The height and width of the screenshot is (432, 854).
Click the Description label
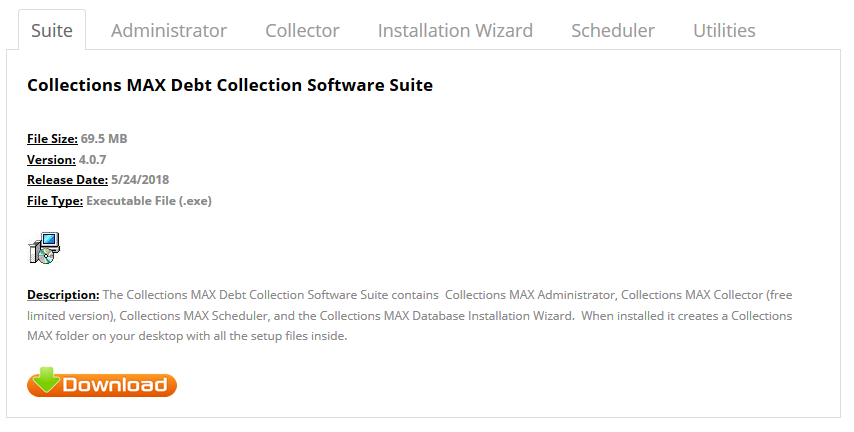(x=63, y=295)
